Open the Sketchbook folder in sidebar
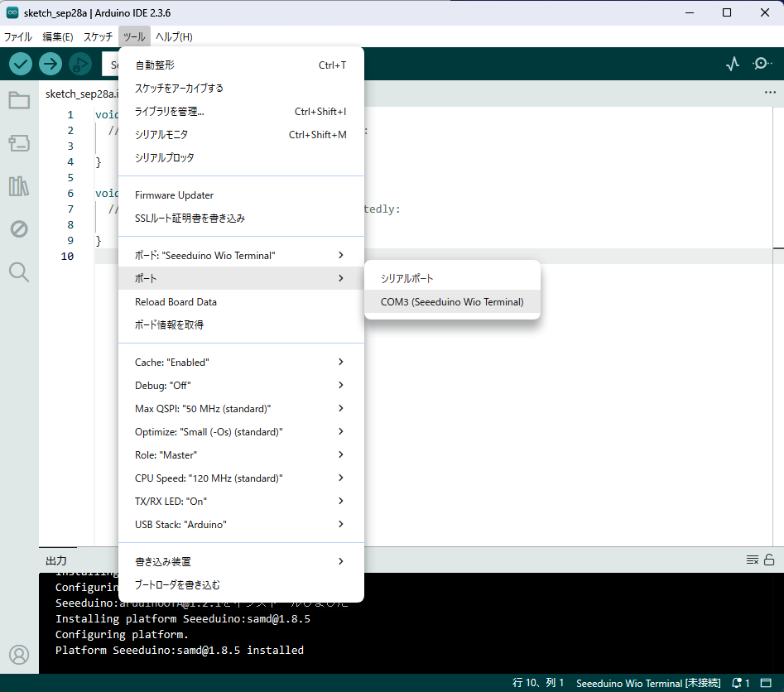The height and width of the screenshot is (692, 784). point(19,101)
